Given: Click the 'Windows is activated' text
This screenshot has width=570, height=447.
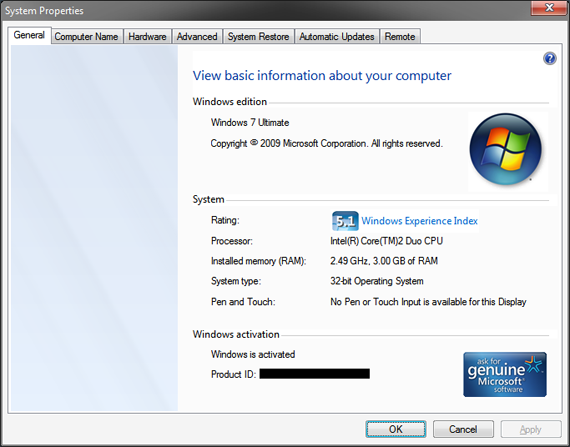Looking at the screenshot, I should tap(253, 354).
